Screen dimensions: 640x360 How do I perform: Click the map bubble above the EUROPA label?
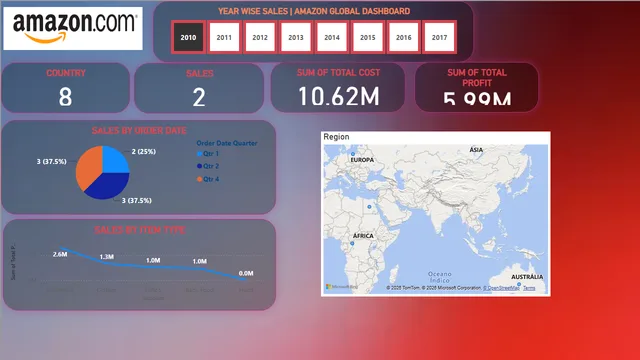[x=353, y=154]
